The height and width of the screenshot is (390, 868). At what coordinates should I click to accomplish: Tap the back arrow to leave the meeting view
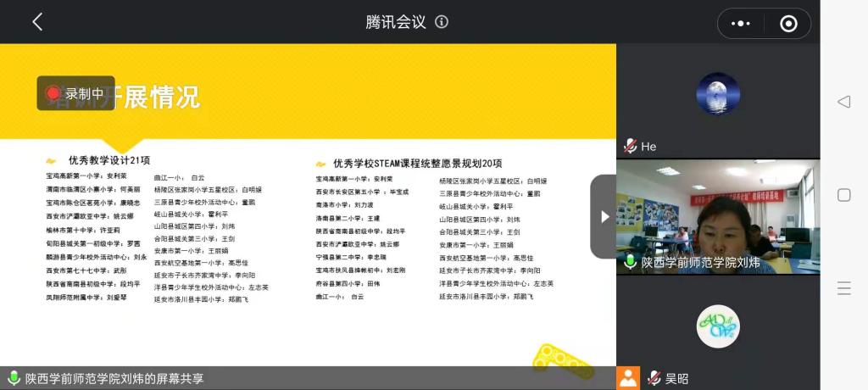pyautogui.click(x=37, y=22)
